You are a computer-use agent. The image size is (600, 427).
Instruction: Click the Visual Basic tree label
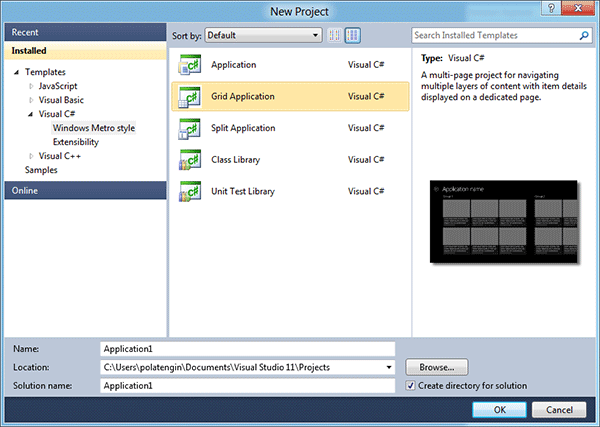pyautogui.click(x=61, y=100)
